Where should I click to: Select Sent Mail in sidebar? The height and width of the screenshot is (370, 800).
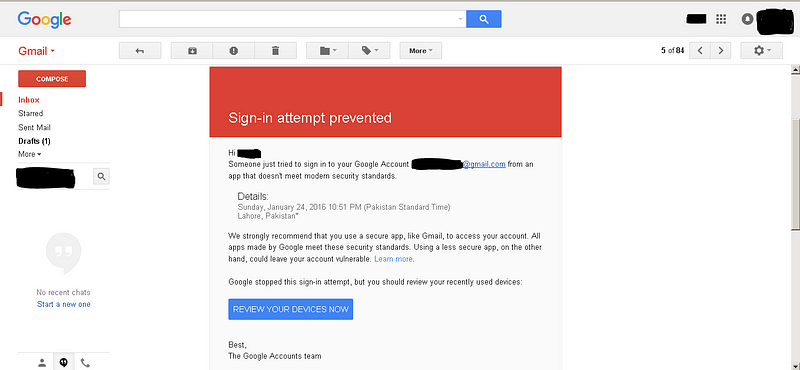tap(34, 128)
